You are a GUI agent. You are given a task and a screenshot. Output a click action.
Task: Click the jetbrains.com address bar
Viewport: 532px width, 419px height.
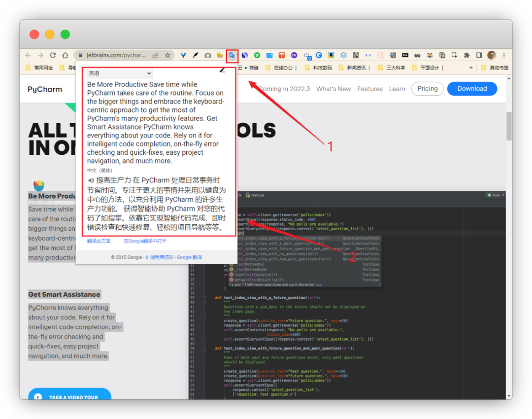coord(115,55)
